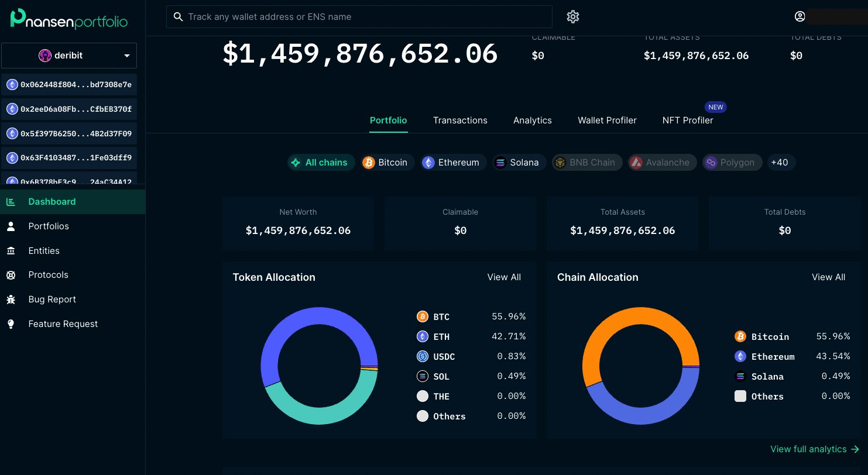The height and width of the screenshot is (475, 868).
Task: Select wallet address 0x63F4103487...1Fe03dff9
Action: [x=69, y=158]
